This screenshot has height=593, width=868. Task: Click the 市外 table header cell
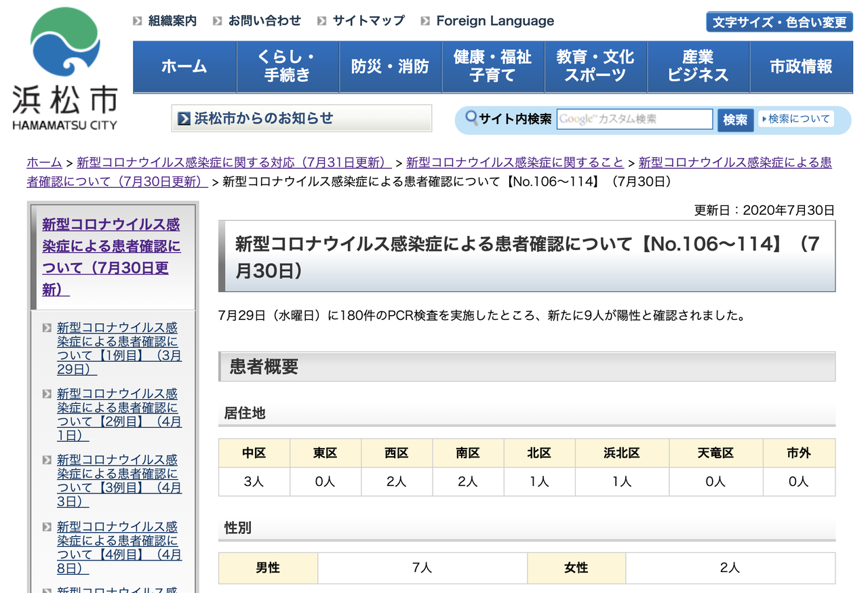coord(799,453)
